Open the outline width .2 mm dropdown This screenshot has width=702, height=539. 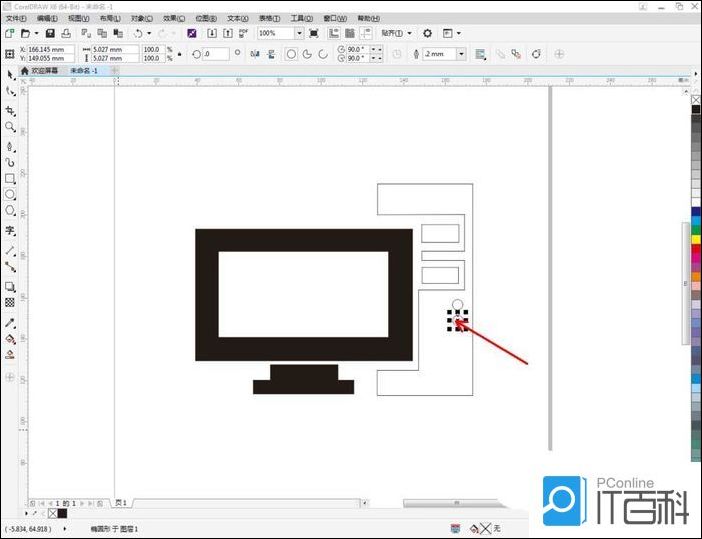point(461,54)
